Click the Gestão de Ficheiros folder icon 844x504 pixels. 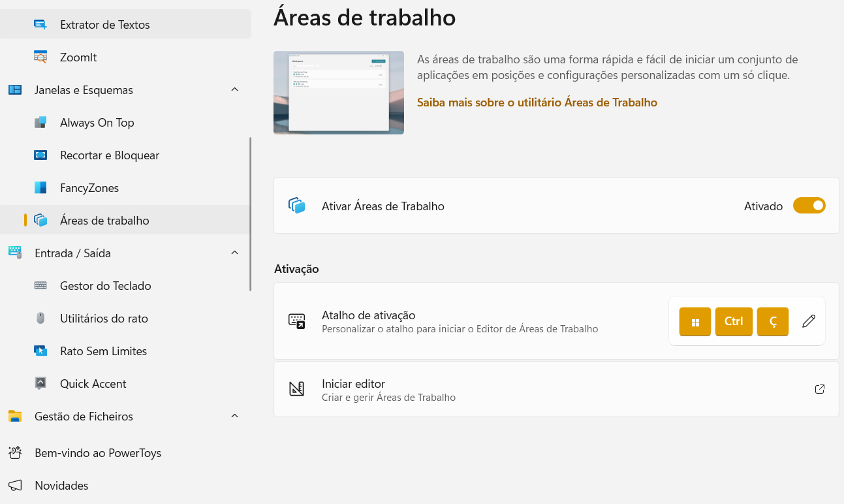tap(15, 417)
